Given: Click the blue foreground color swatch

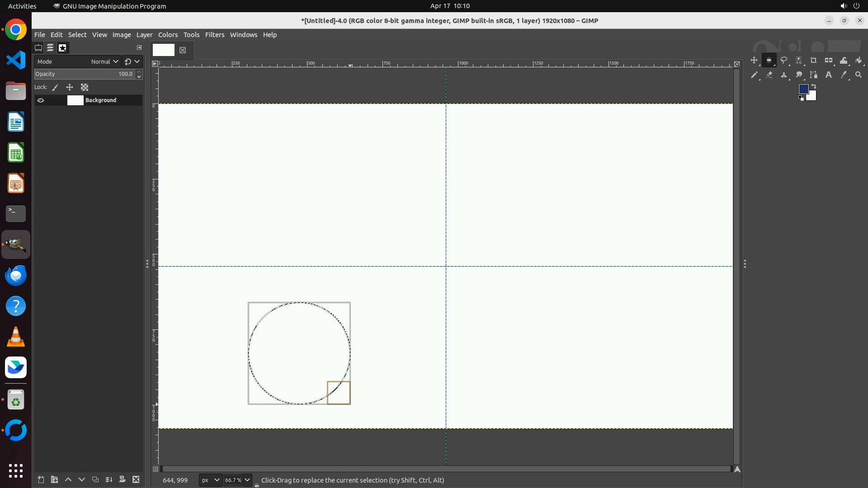Looking at the screenshot, I should pos(803,89).
